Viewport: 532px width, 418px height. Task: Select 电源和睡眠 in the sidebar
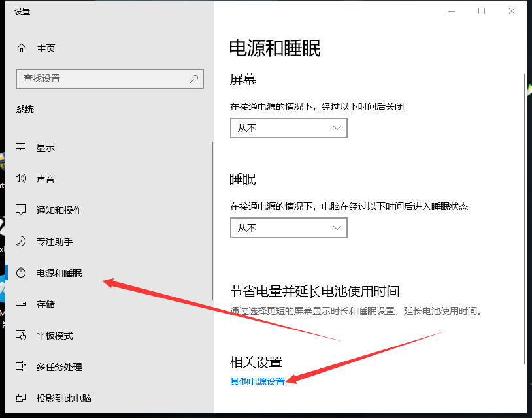(59, 273)
